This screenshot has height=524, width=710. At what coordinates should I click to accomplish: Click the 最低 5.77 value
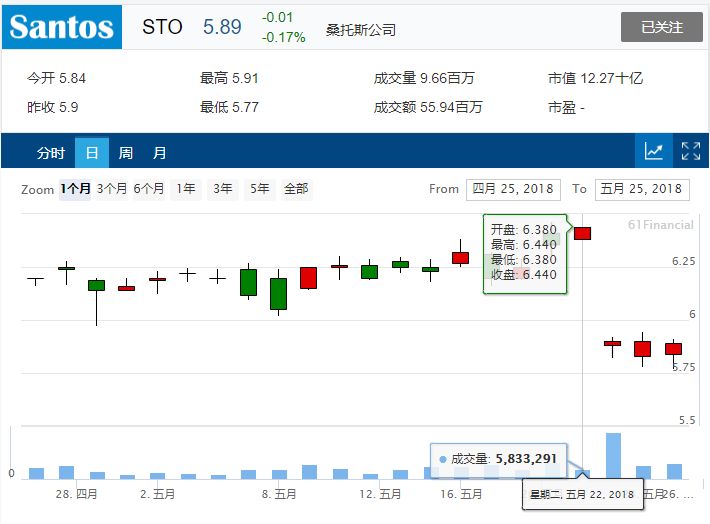coord(229,107)
